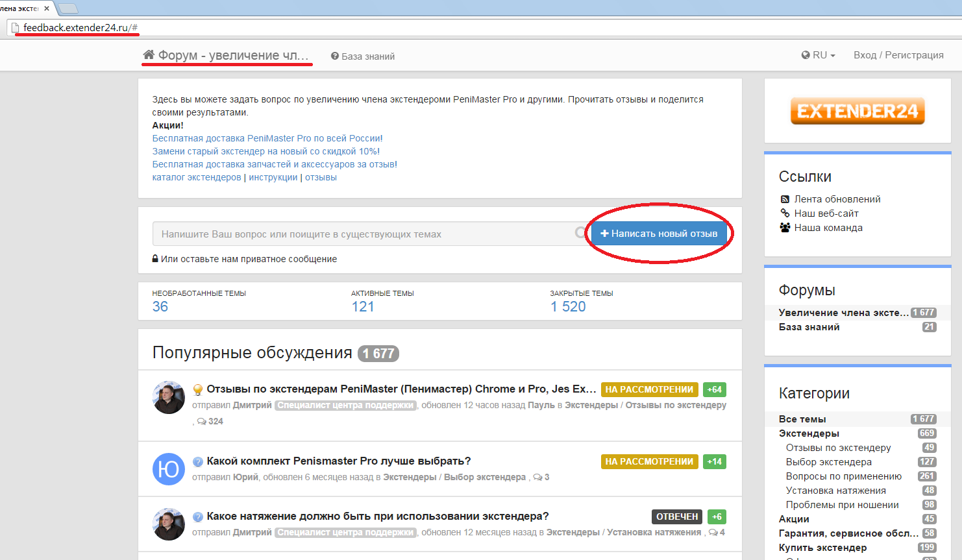Go to Вход / Регистрация
This screenshot has width=962, height=560.
tap(898, 55)
